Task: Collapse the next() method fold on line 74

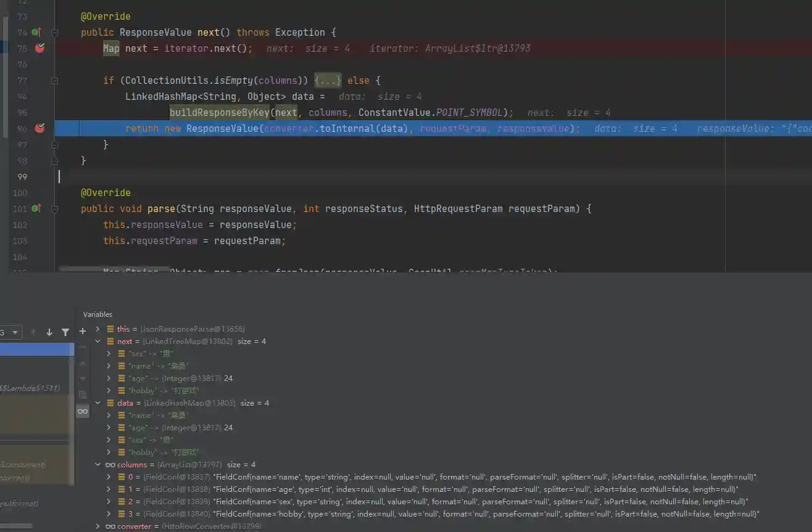Action: (x=54, y=32)
